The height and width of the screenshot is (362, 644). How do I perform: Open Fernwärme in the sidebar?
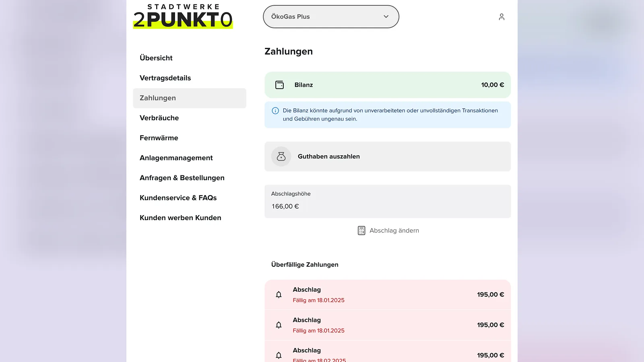(x=159, y=138)
